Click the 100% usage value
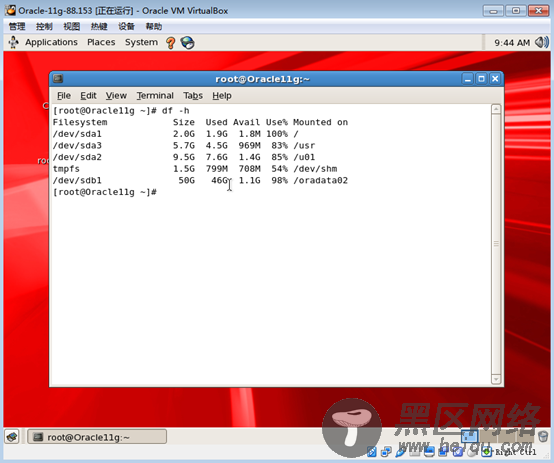This screenshot has height=463, width=554. click(277, 134)
